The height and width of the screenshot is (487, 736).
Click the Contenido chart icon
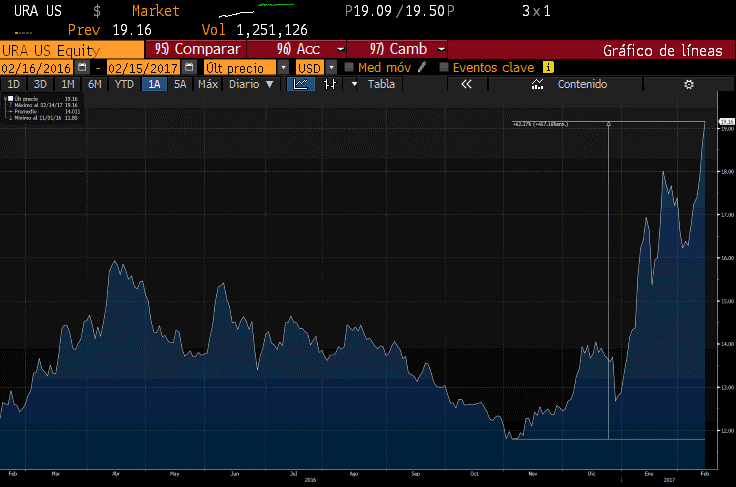tap(537, 84)
